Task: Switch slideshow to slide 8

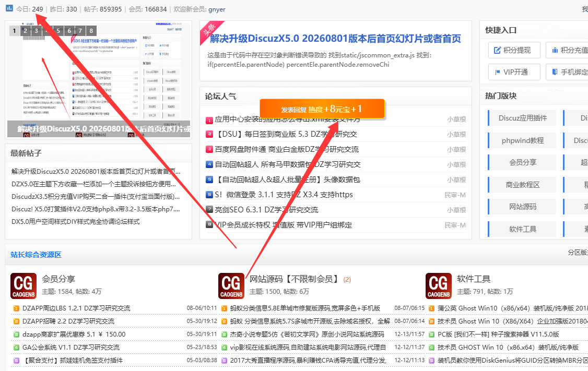Action: pyautogui.click(x=91, y=31)
